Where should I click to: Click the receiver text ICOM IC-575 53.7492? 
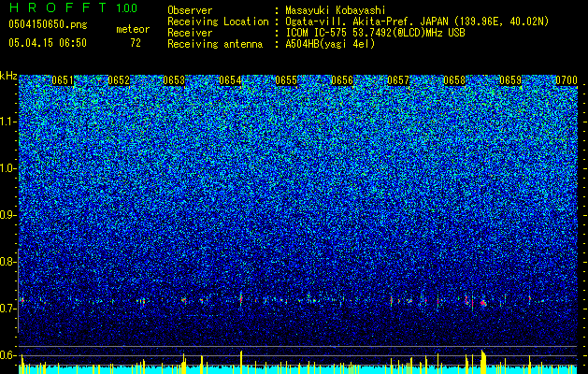pos(339,33)
